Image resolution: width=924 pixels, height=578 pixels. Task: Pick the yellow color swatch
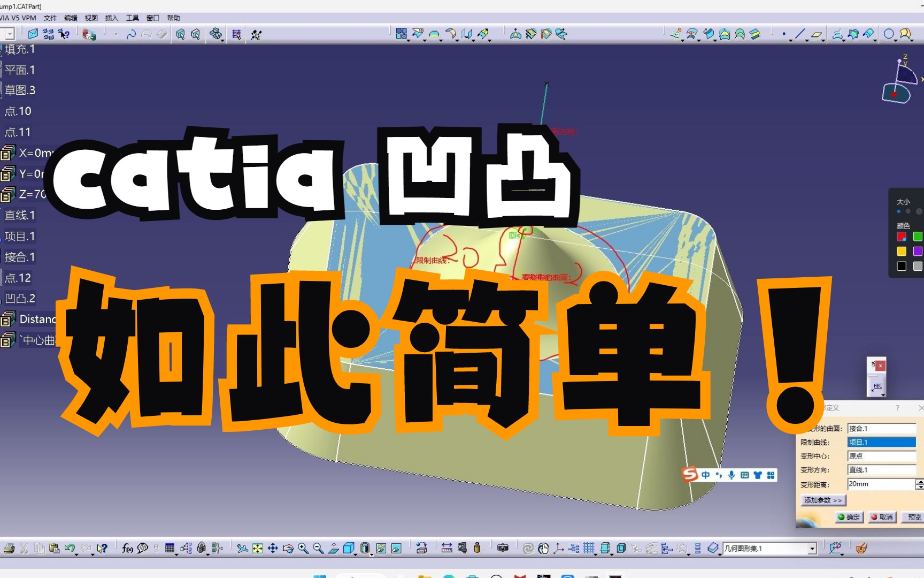[x=902, y=251]
